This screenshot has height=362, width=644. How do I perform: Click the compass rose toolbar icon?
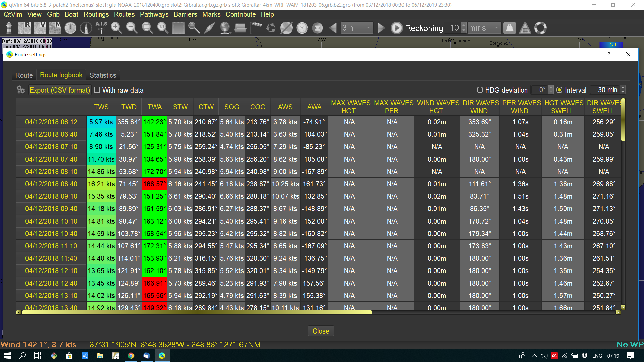(x=86, y=28)
